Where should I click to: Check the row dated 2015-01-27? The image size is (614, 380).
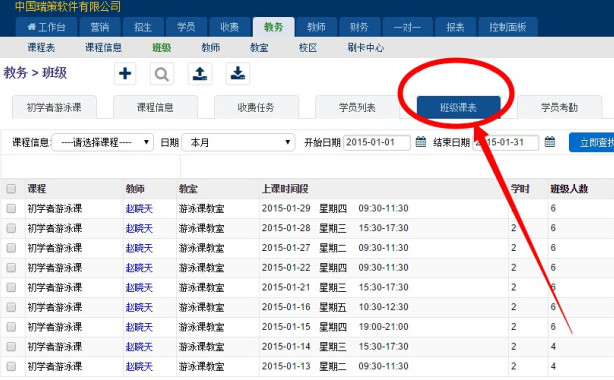[11, 248]
